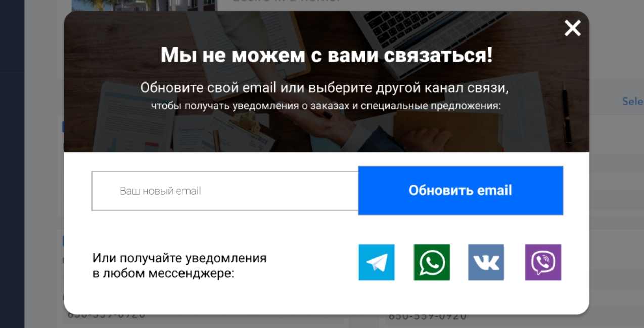Pick Viber as the notification channel
The height and width of the screenshot is (328, 644).
pos(543,262)
